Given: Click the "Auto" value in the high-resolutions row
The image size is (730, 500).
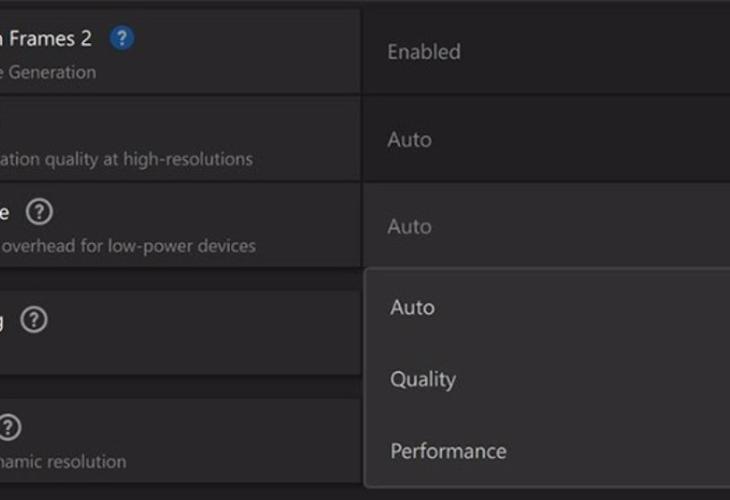Looking at the screenshot, I should click(409, 140).
